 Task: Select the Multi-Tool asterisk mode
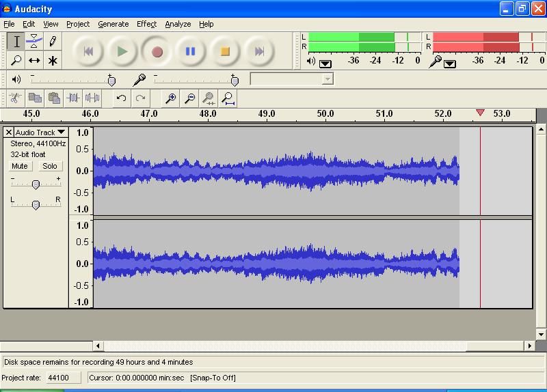coord(53,60)
